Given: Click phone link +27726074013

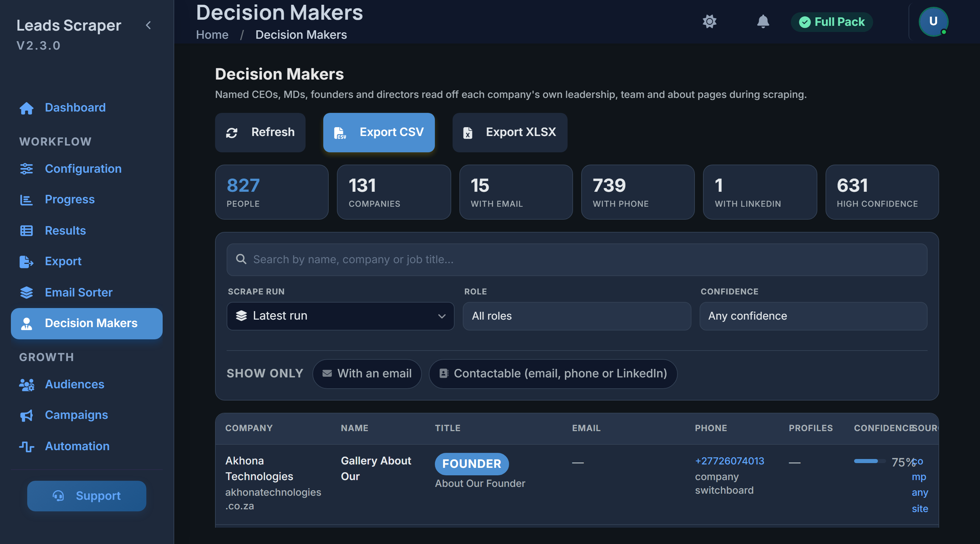Looking at the screenshot, I should (x=729, y=461).
